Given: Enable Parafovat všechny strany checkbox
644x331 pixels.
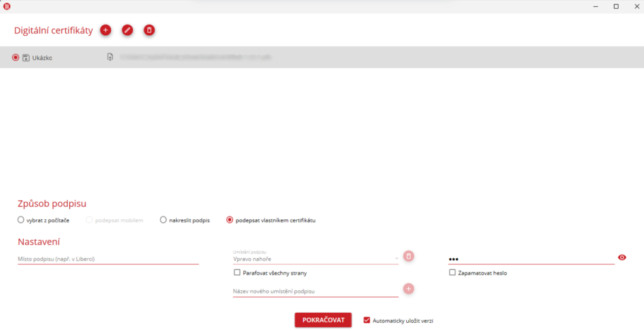Looking at the screenshot, I should tap(237, 273).
